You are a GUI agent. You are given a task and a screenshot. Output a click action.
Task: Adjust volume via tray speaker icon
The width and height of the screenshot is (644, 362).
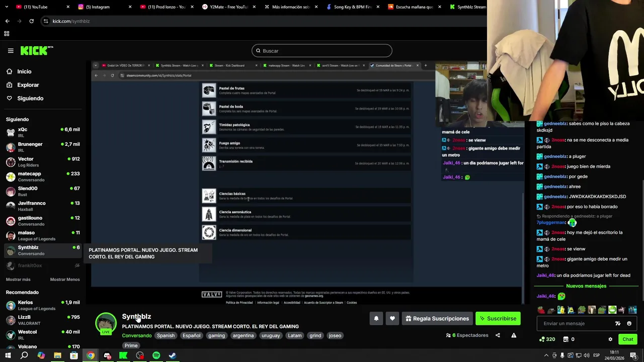(586, 355)
